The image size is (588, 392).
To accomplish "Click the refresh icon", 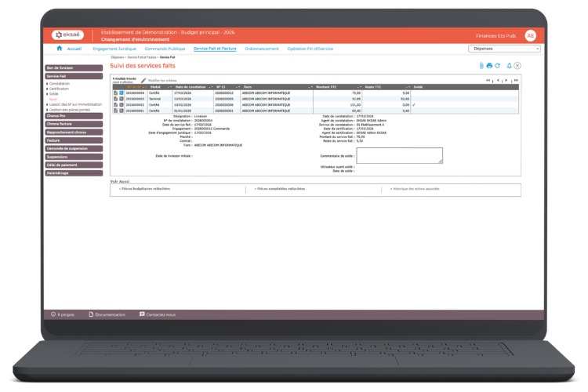I will click(497, 66).
